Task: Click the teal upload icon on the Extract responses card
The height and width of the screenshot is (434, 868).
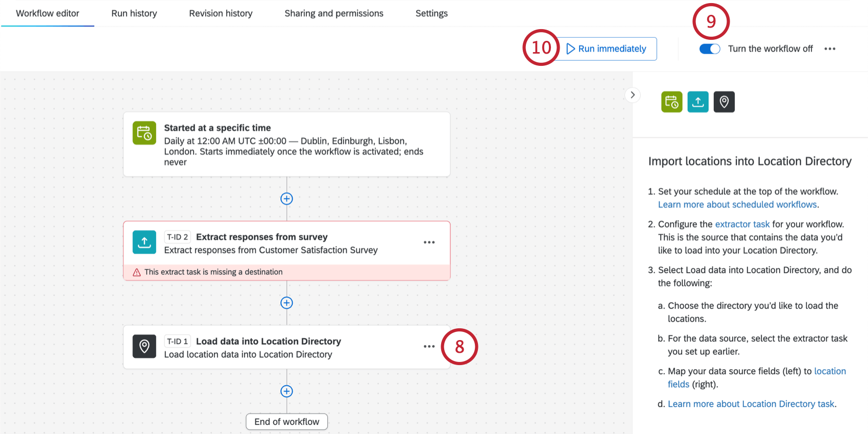Action: point(144,242)
